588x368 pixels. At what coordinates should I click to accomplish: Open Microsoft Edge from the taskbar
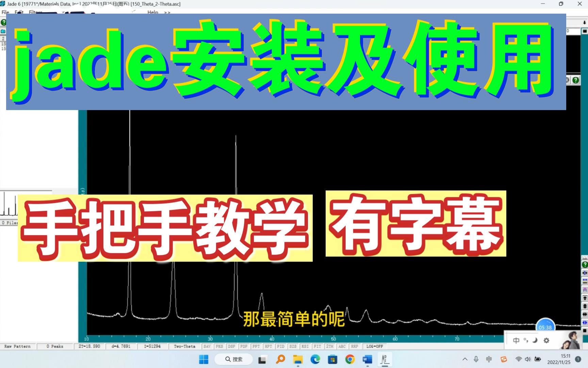click(x=315, y=359)
